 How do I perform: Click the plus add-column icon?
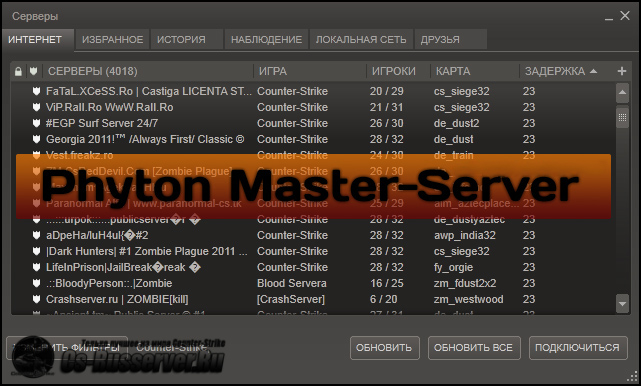point(622,72)
